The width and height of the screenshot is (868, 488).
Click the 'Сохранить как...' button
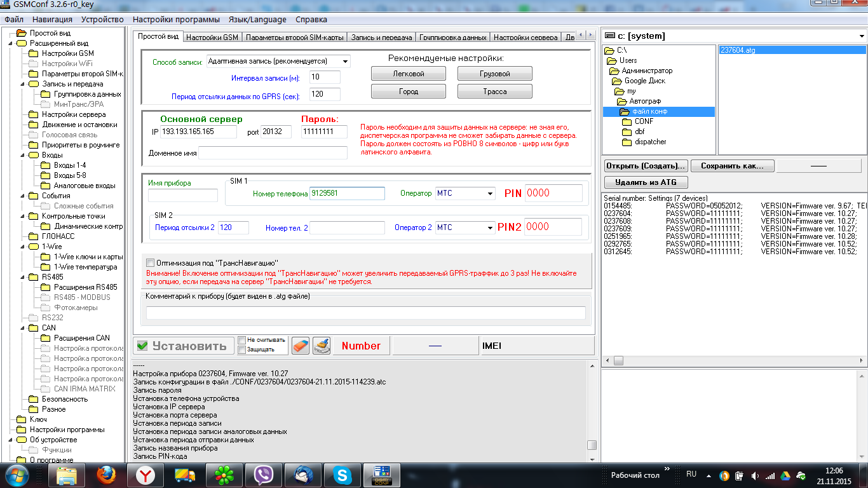point(732,166)
